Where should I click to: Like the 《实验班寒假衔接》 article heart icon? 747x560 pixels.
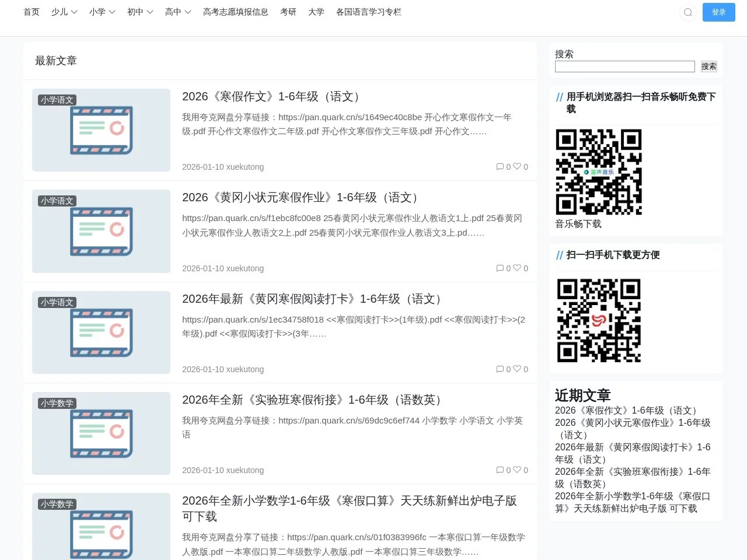(x=517, y=470)
